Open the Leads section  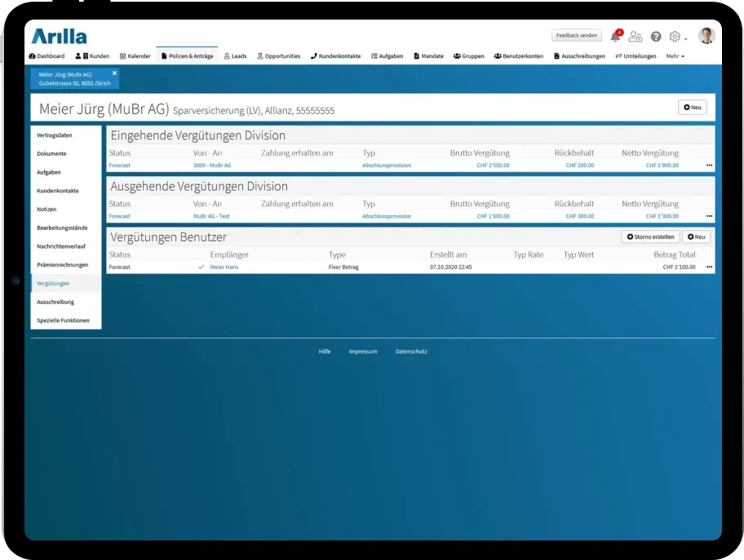pyautogui.click(x=235, y=56)
